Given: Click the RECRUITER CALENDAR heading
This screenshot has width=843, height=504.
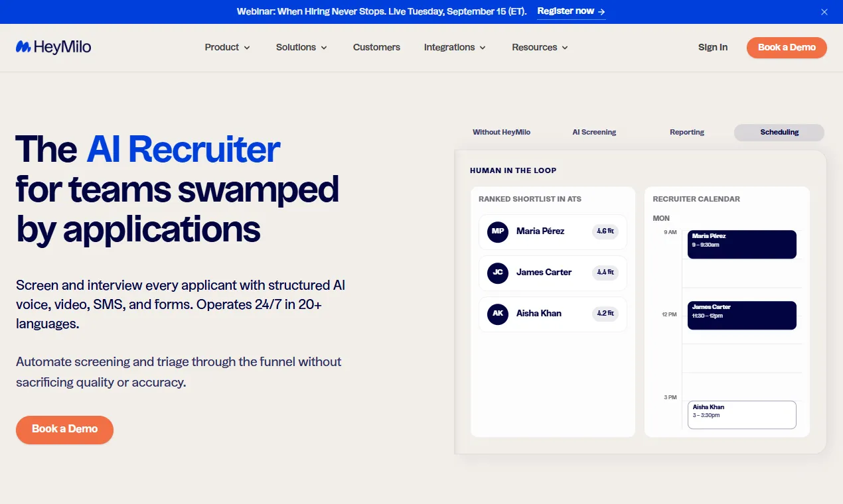Looking at the screenshot, I should pyautogui.click(x=696, y=199).
